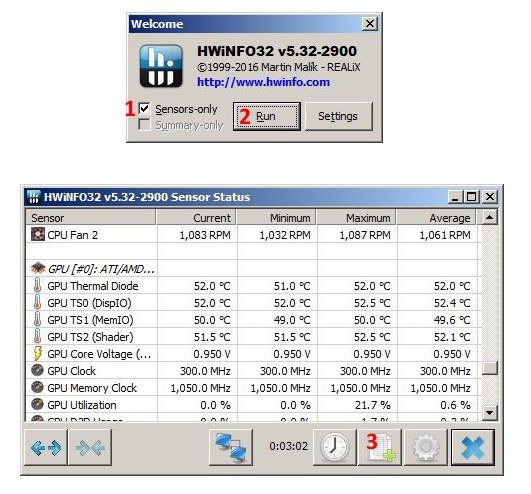Select the GPU Clock row label

tap(71, 371)
